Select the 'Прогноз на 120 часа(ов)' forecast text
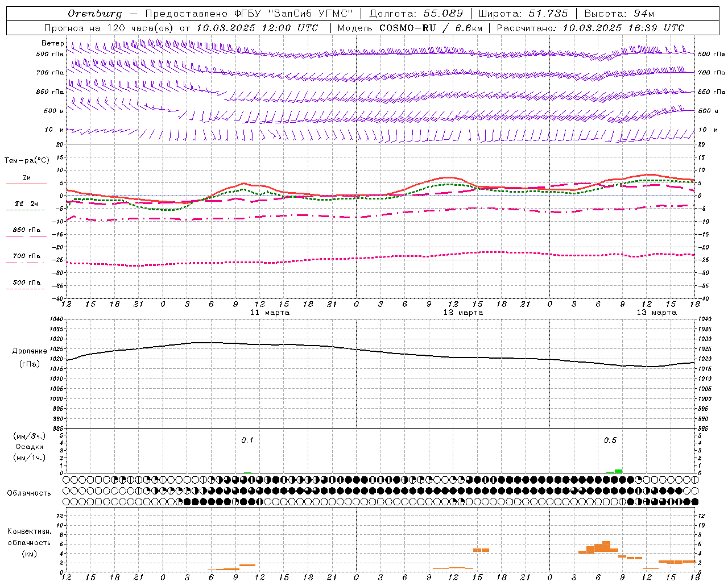The width and height of the screenshot is (728, 582). tap(109, 28)
